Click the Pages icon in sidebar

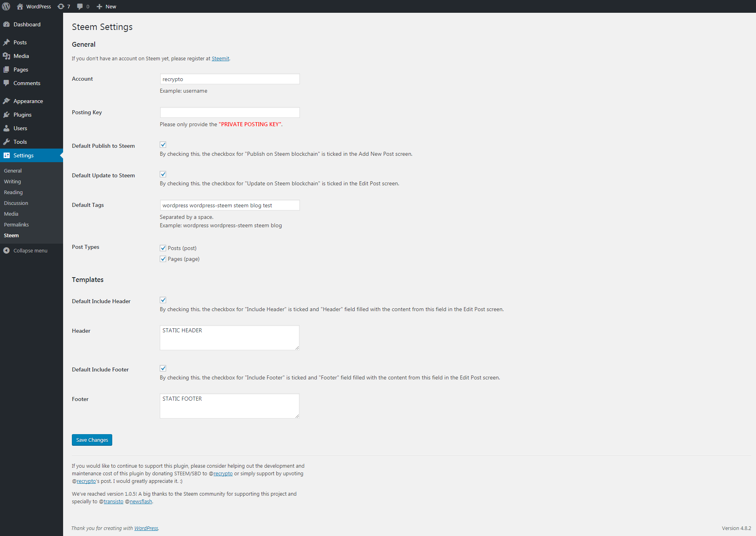pos(6,69)
